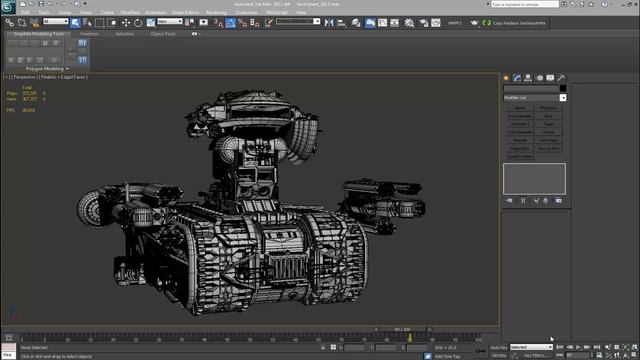Open the Material Editor icon
This screenshot has width=640, height=360.
point(409,23)
